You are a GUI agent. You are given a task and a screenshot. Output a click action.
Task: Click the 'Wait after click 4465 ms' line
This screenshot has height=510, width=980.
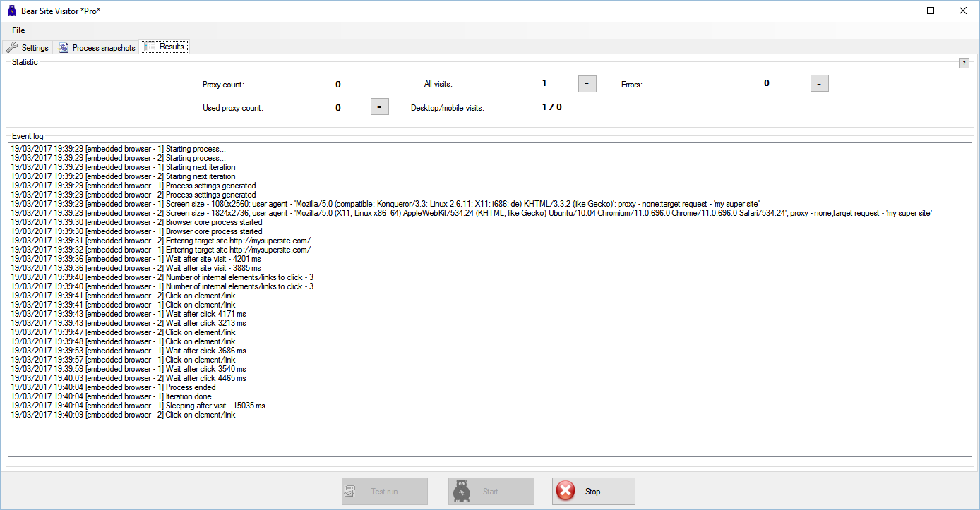(129, 378)
